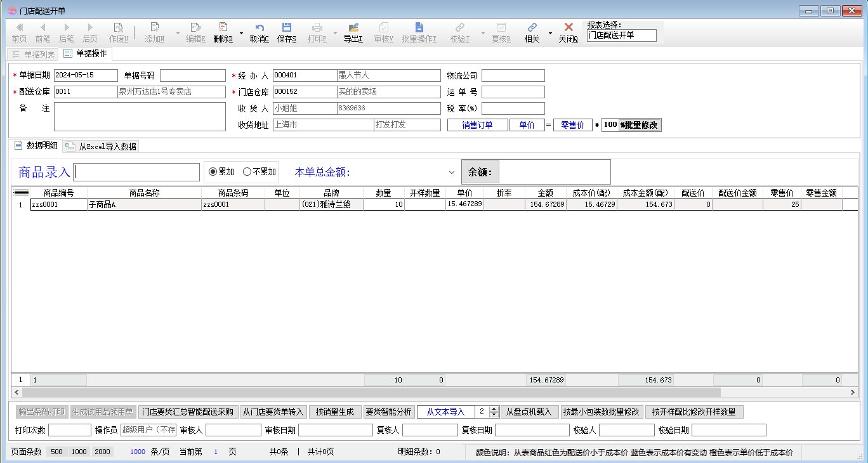Open dropdown arrow next to 添加

[177, 32]
